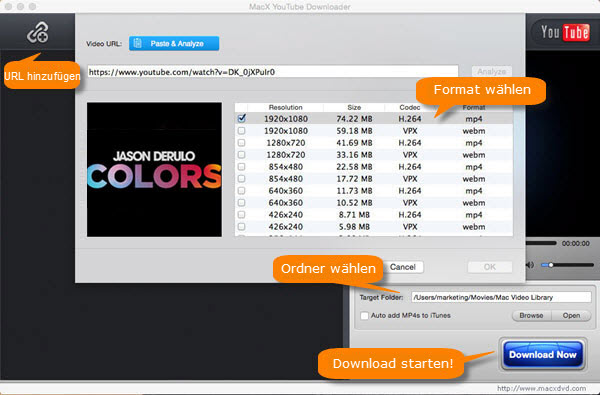Check the 1280x720 41.69 MB mp4 option
This screenshot has height=395, width=600.
click(x=241, y=143)
